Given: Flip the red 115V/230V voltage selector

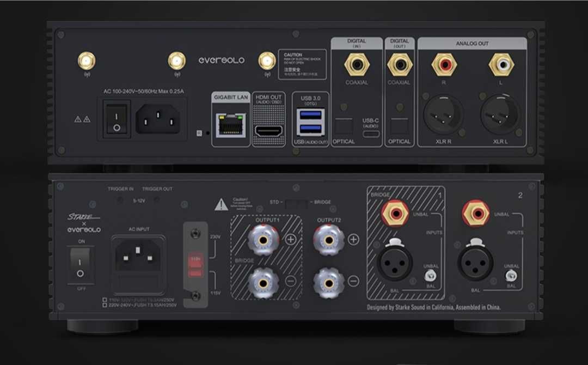Looking at the screenshot, I should (x=195, y=265).
